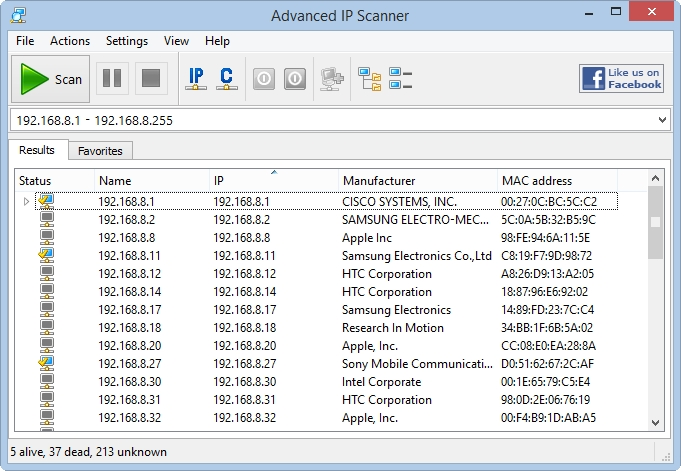
Task: Click the first grey power button icon
Action: click(264, 79)
